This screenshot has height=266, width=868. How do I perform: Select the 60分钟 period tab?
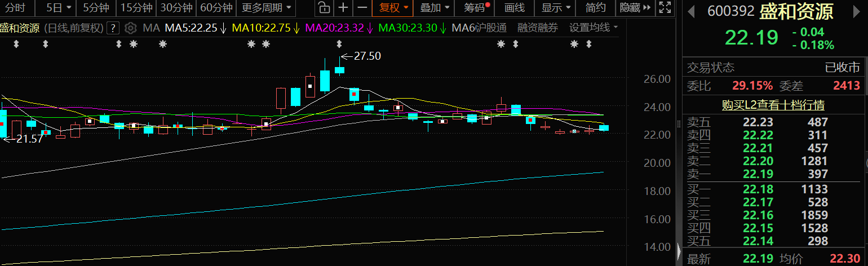(x=216, y=8)
